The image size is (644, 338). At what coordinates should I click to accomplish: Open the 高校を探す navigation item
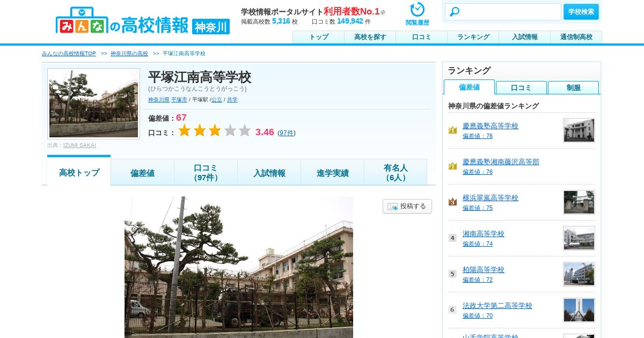tap(370, 37)
